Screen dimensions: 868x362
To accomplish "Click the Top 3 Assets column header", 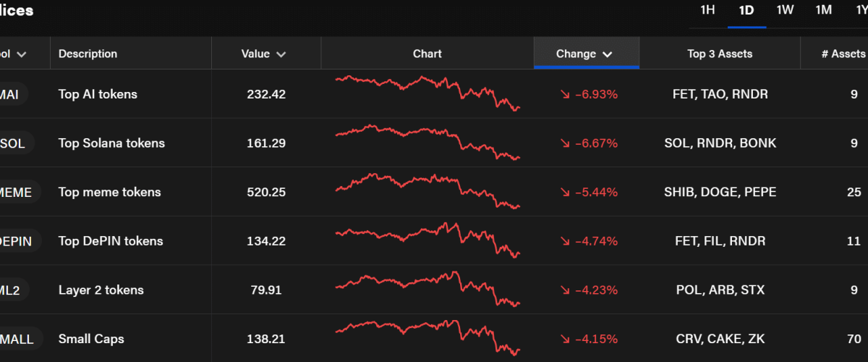I will coord(720,54).
